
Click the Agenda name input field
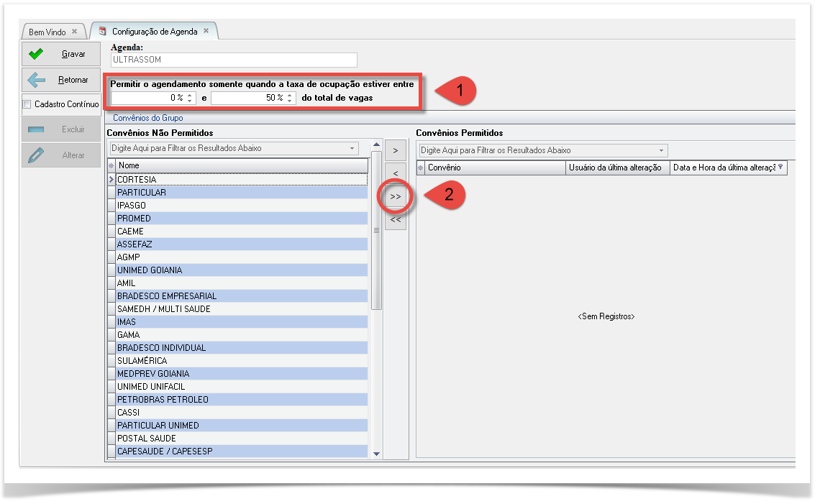(x=234, y=60)
